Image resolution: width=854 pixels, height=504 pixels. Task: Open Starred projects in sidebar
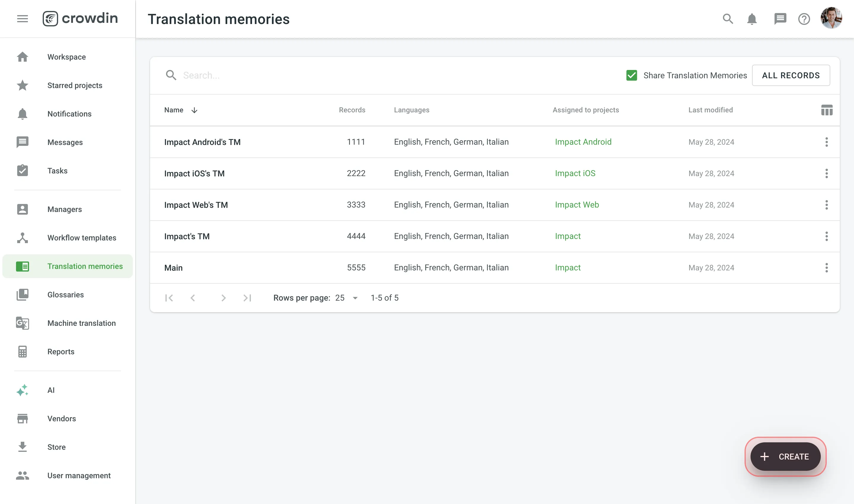[67, 85]
